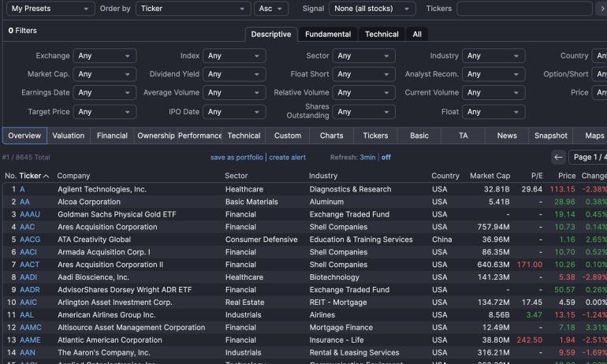Viewport: 607px width, 364px height.
Task: Sort the table by Market Cap column
Action: [490, 176]
